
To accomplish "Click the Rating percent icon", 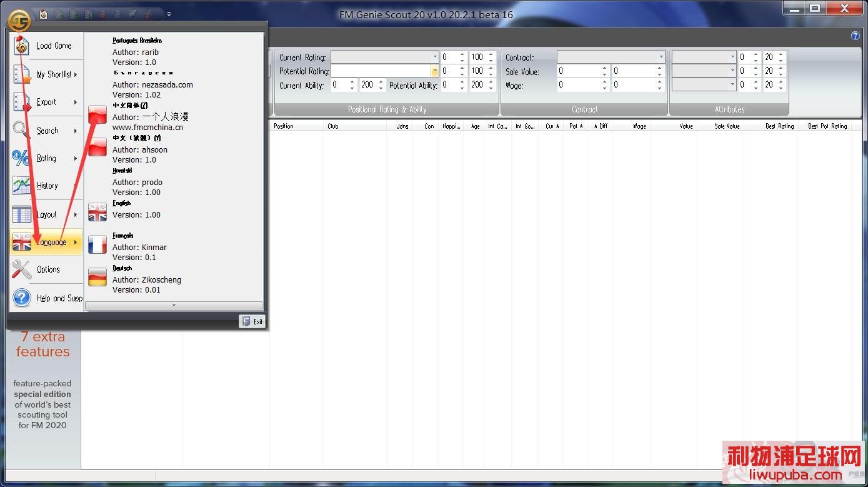I will pyautogui.click(x=21, y=158).
